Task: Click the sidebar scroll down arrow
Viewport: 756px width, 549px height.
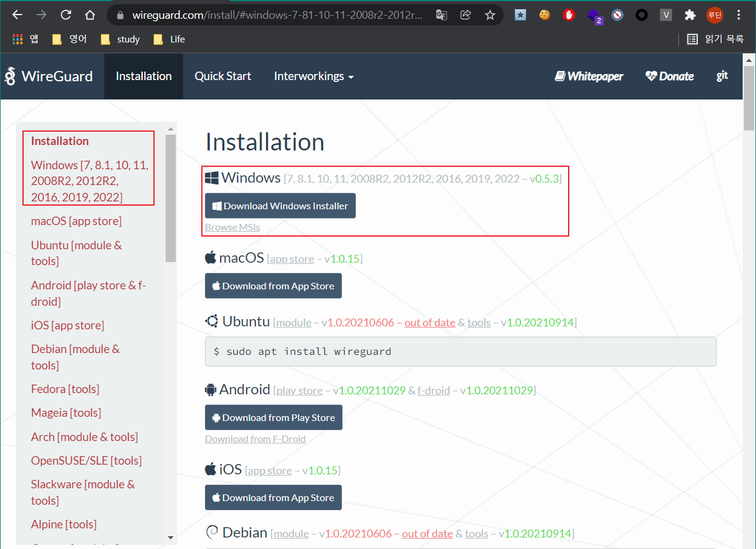Action: pyautogui.click(x=170, y=537)
